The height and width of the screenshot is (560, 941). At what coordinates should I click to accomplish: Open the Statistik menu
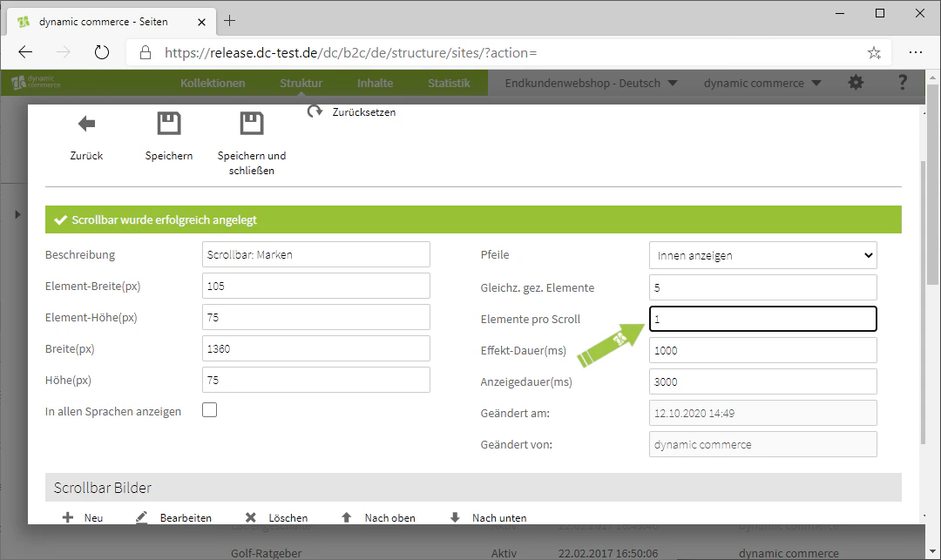(x=449, y=83)
